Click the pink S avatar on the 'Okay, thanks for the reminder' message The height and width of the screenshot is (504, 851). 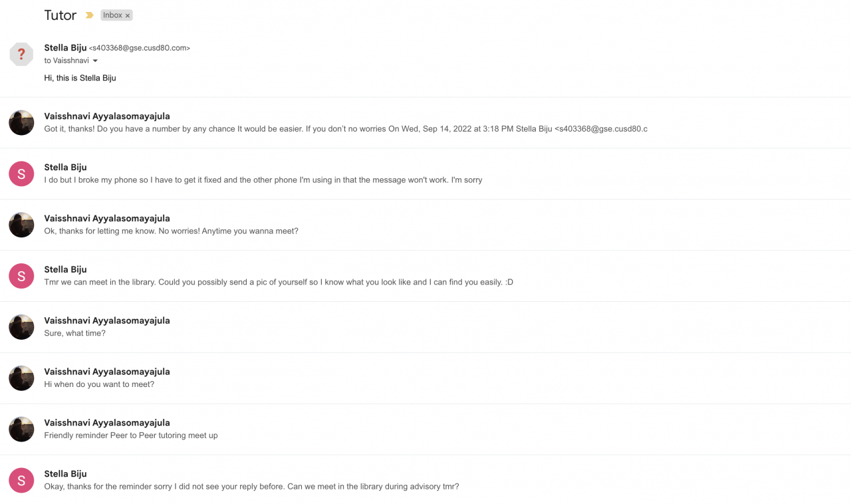tap(21, 481)
